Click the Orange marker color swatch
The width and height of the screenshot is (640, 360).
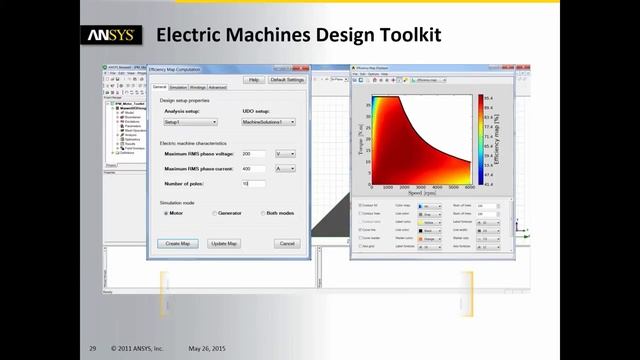420,239
